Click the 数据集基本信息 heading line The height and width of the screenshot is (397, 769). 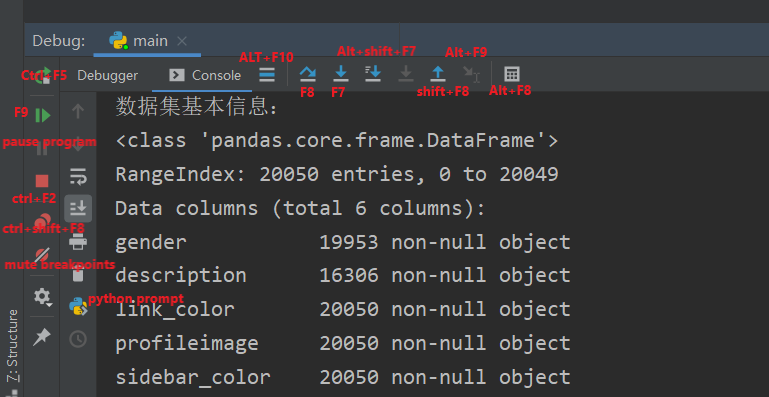click(196, 107)
